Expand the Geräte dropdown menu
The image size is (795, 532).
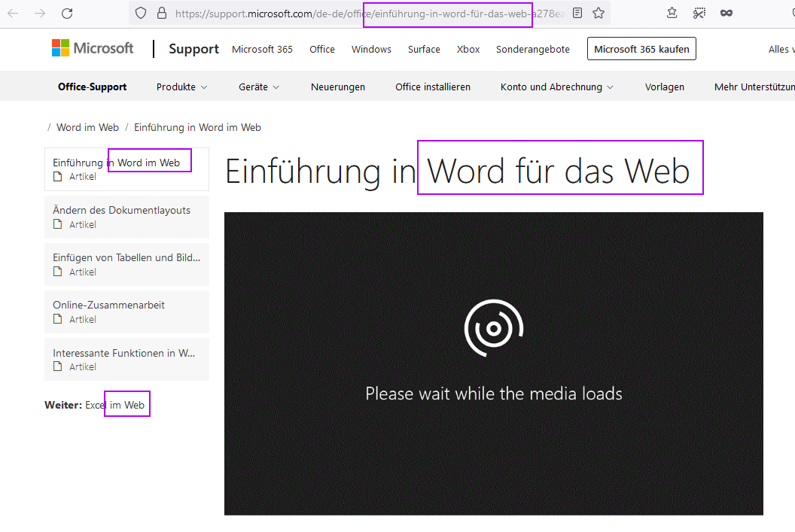click(258, 87)
